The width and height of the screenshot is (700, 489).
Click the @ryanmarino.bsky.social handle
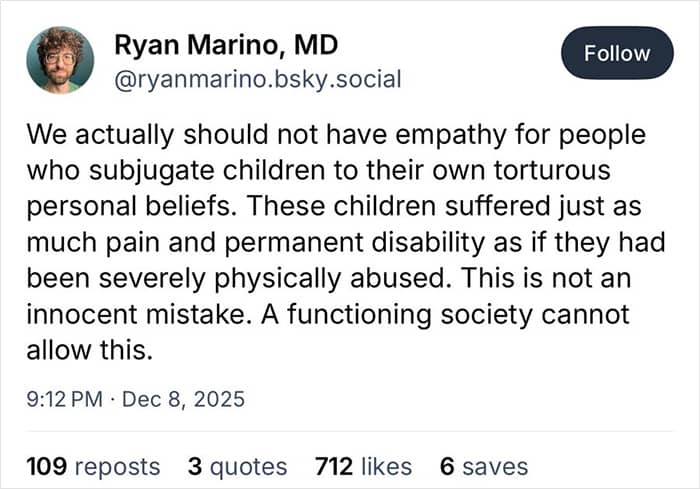click(x=258, y=79)
